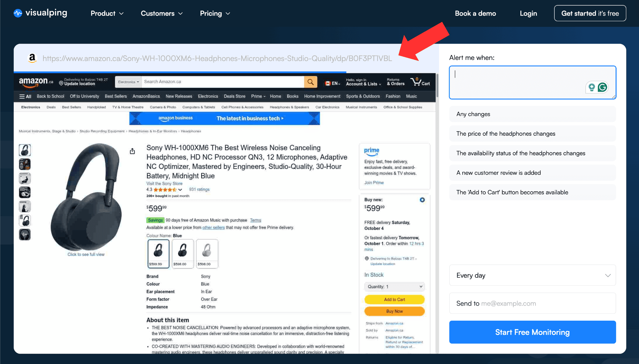639x364 pixels.
Task: Expand the Product menu in navbar
Action: pyautogui.click(x=107, y=13)
